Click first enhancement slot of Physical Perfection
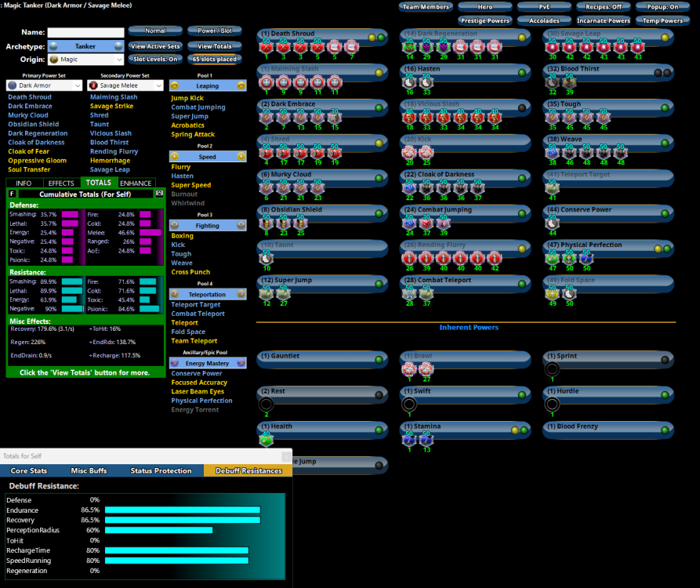 553,258
